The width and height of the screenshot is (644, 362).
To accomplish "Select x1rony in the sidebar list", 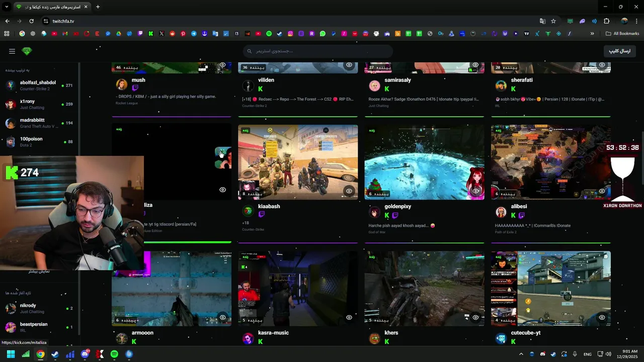I will coord(39,104).
